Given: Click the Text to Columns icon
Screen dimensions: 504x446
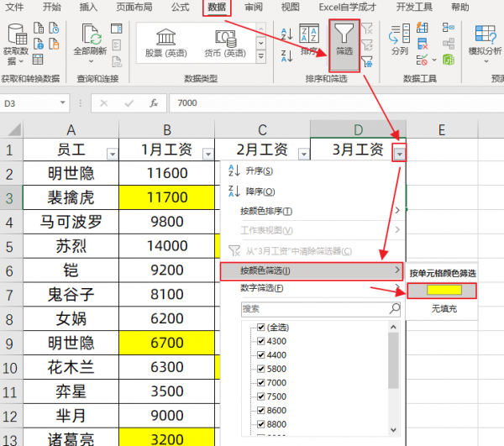Looking at the screenshot, I should pos(399,34).
